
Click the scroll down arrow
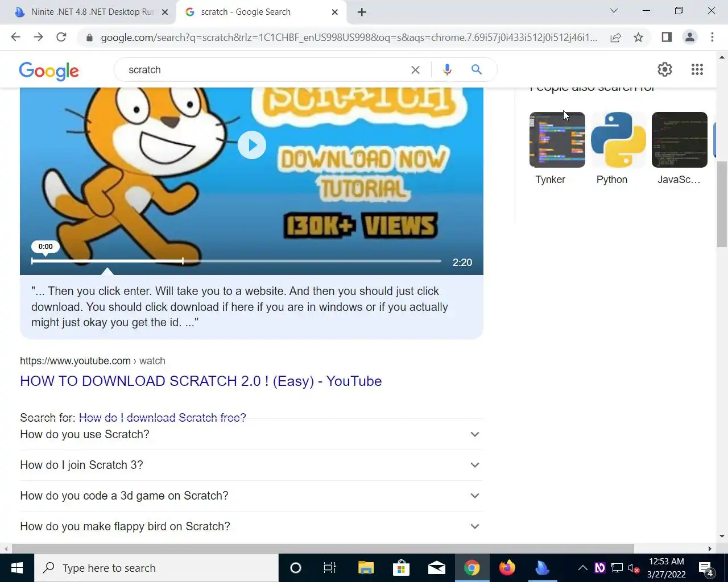[722, 536]
